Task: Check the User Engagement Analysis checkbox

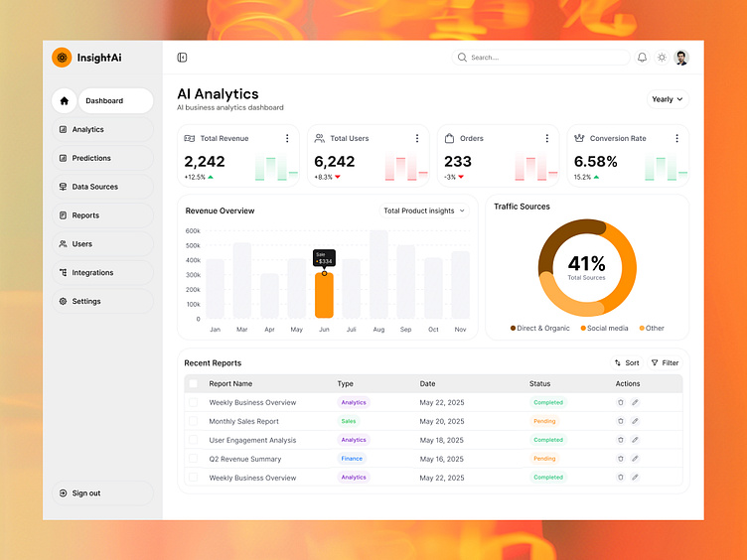Action: (193, 440)
